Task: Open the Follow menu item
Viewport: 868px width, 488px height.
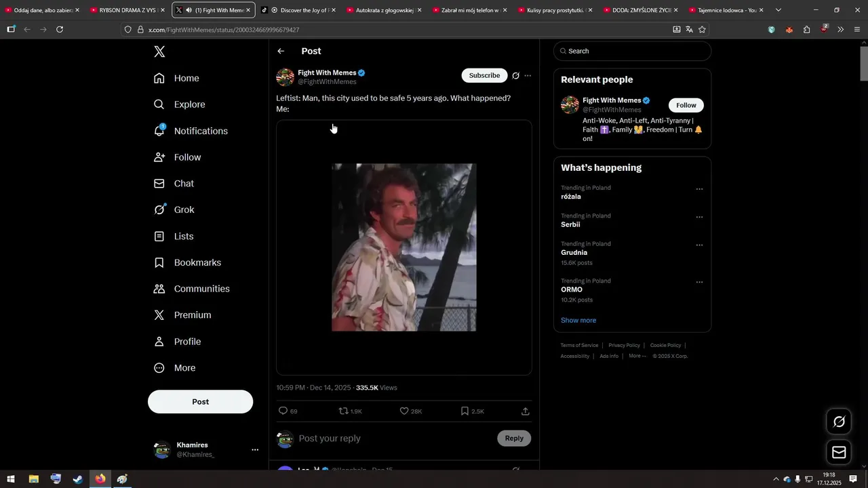Action: (177, 157)
